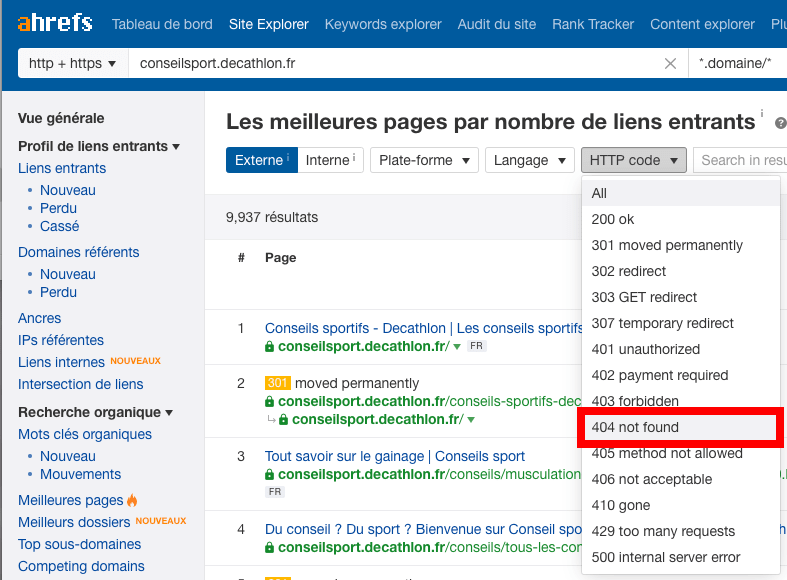Choose 401 unauthorized option
The width and height of the screenshot is (787, 580).
pyautogui.click(x=681, y=350)
